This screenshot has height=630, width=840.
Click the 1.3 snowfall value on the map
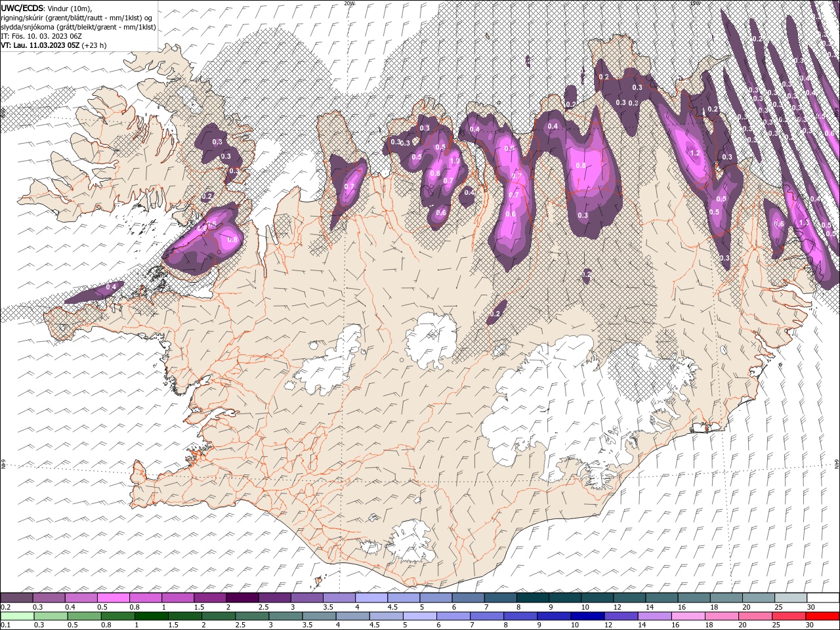coord(803,222)
